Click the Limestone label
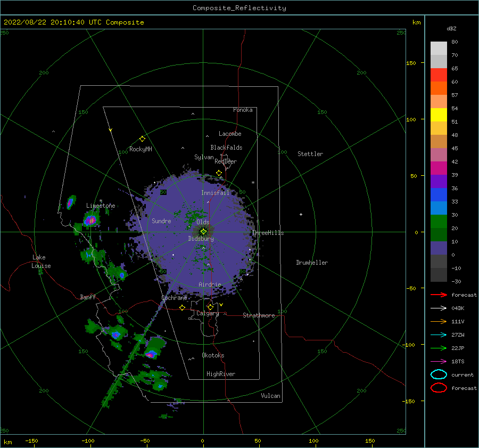 pos(101,206)
